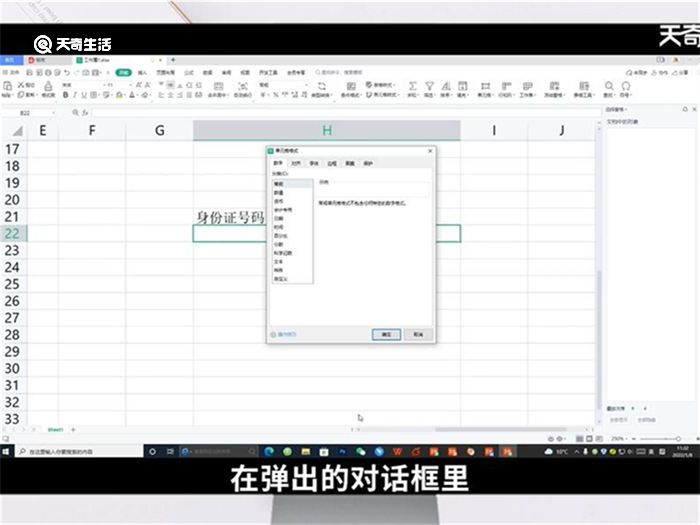Click the Sheet1 tab
The width and height of the screenshot is (700, 525).
tap(55, 429)
